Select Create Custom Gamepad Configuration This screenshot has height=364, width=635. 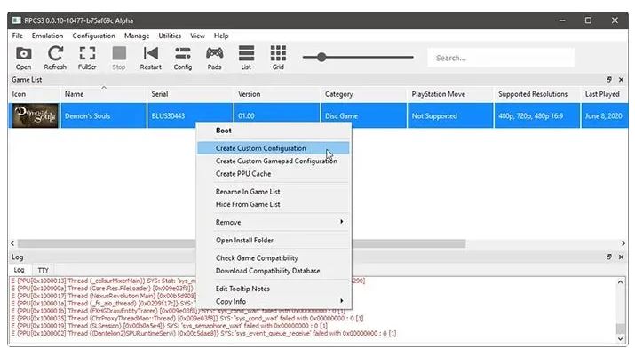274,161
